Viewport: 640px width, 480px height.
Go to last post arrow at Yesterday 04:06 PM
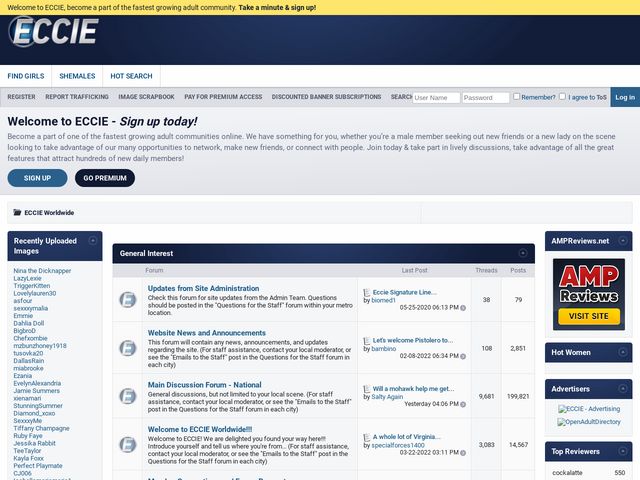(463, 404)
